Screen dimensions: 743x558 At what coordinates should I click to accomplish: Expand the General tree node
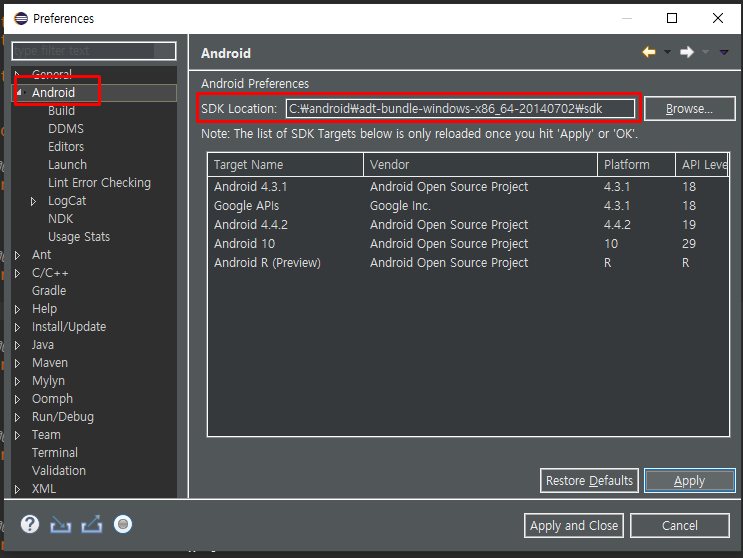(18, 74)
